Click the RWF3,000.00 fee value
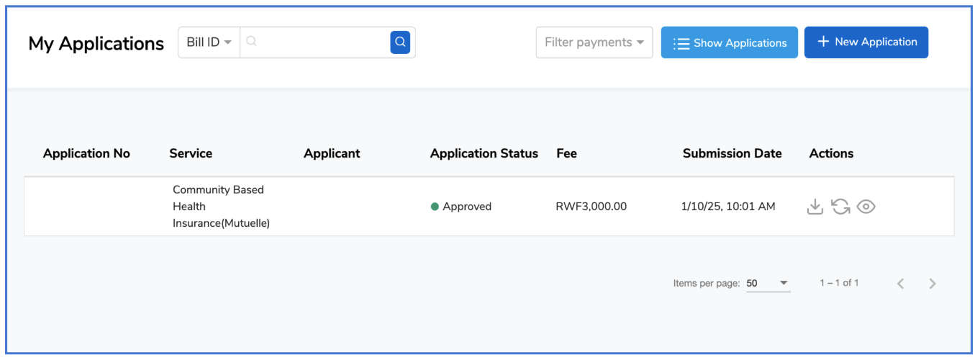 coord(591,207)
